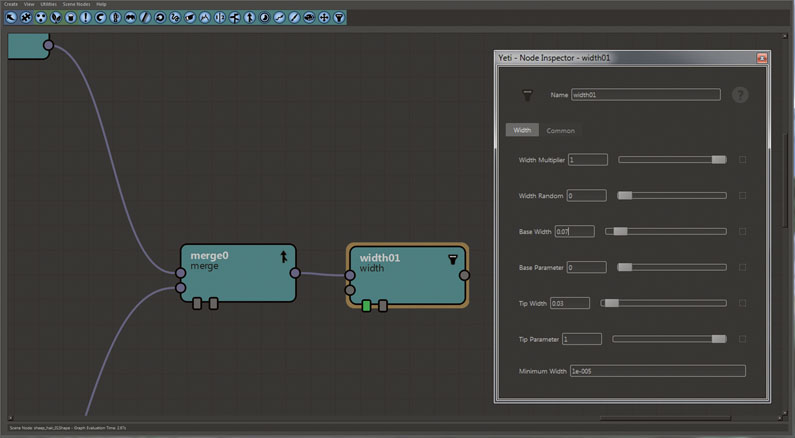This screenshot has width=795, height=438.
Task: Click merge0 node's arrow icon
Action: tap(284, 257)
